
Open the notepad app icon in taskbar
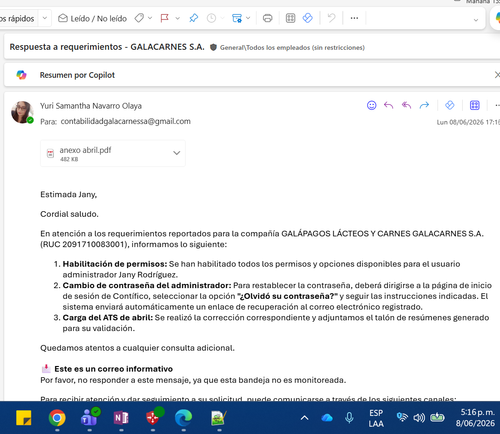(x=219, y=418)
